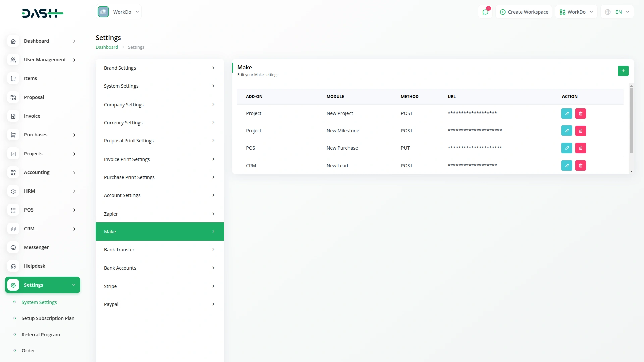
Task: Open the WorkDo workspace dropdown at top left
Action: pos(119,12)
